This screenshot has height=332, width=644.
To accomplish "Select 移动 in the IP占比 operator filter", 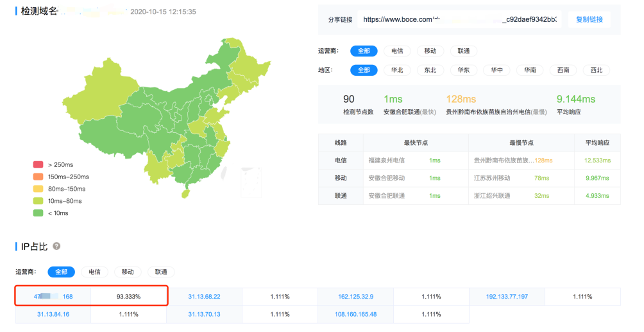I will point(128,272).
